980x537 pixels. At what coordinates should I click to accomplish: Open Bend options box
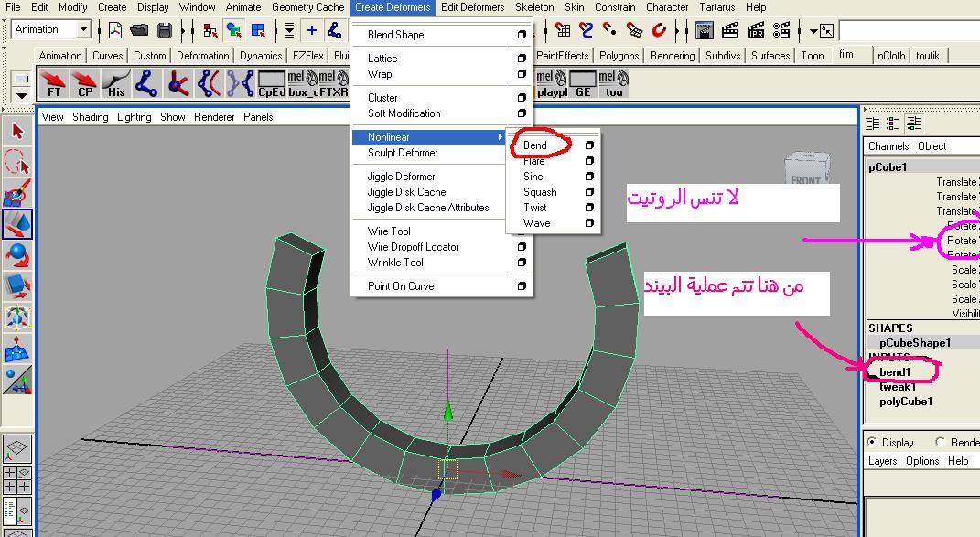pos(589,145)
